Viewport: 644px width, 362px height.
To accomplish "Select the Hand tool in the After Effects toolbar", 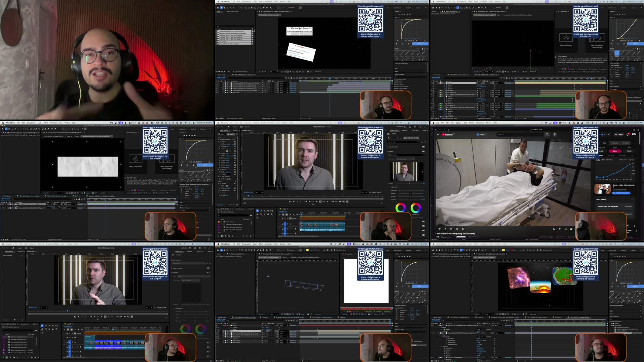I will tap(225, 7).
